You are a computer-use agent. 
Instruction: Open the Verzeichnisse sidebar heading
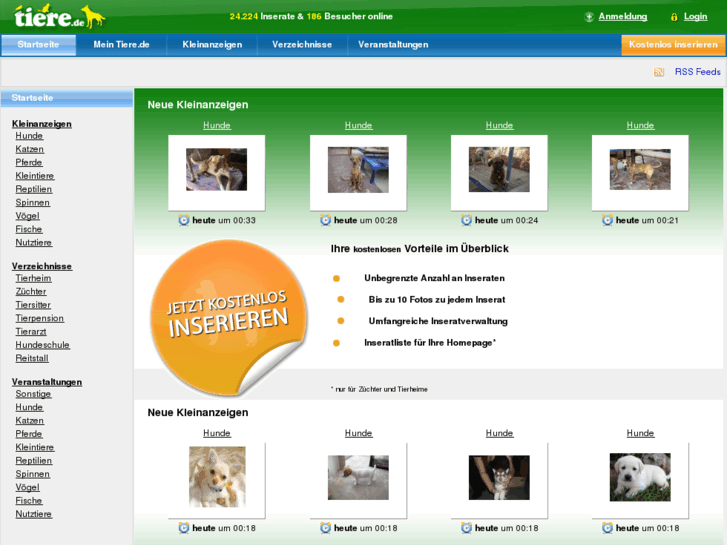[42, 266]
